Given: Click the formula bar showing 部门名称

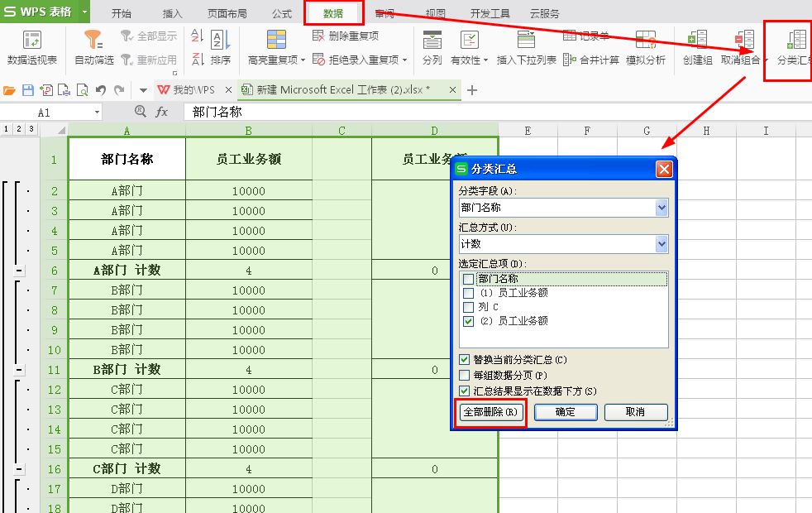Looking at the screenshot, I should pos(497,112).
